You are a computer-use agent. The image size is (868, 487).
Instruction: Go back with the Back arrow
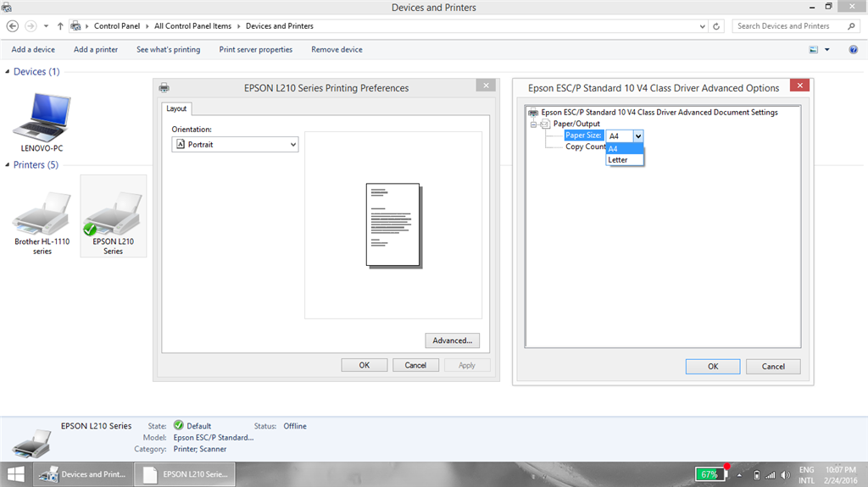tap(12, 26)
